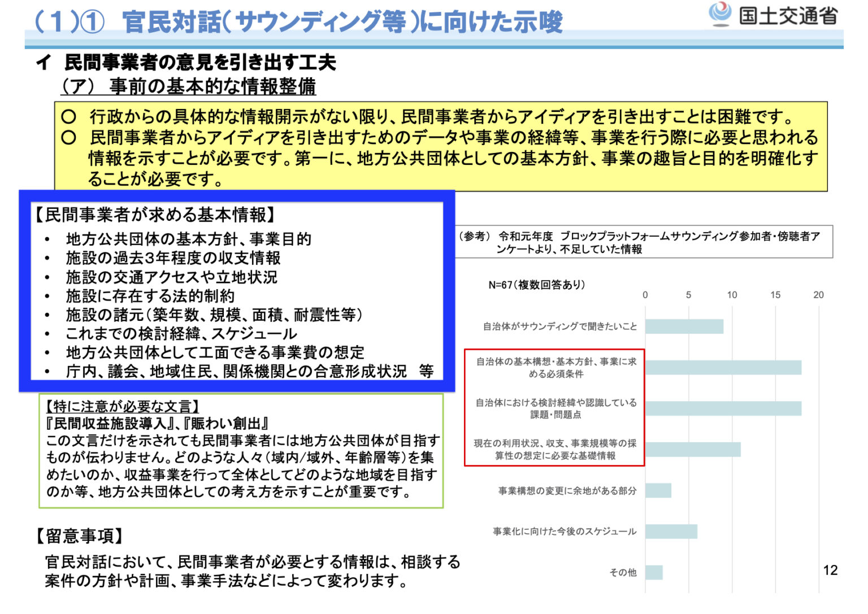This screenshot has height=614, width=868.
Task: Click bullet 施設の諸元(築年数、規模、面積、耐震性等)
Action: [214, 315]
